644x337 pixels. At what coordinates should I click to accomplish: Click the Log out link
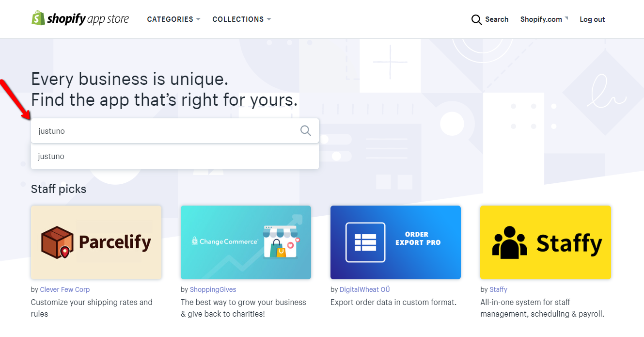coord(592,19)
